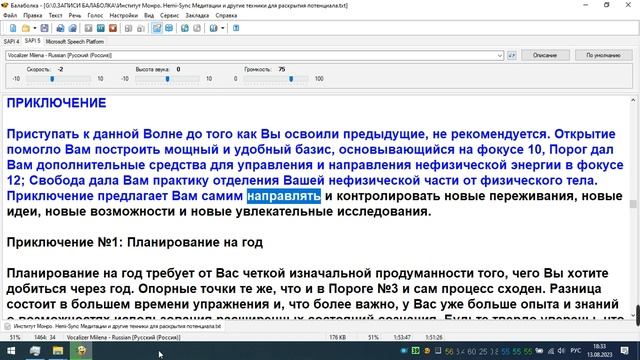This screenshot has width=640, height=360.
Task: Click the Split and convert to audio icon
Action: 73,28
